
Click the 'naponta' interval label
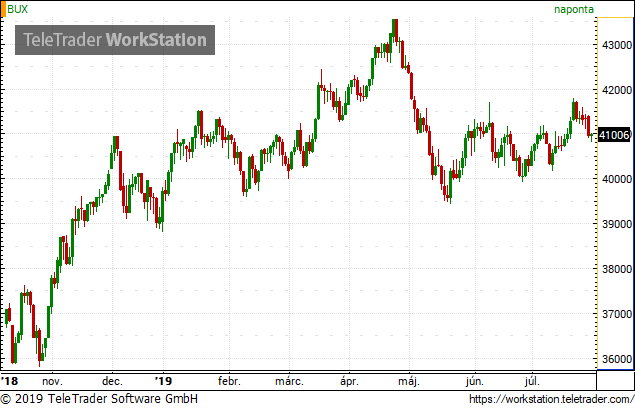coord(574,9)
